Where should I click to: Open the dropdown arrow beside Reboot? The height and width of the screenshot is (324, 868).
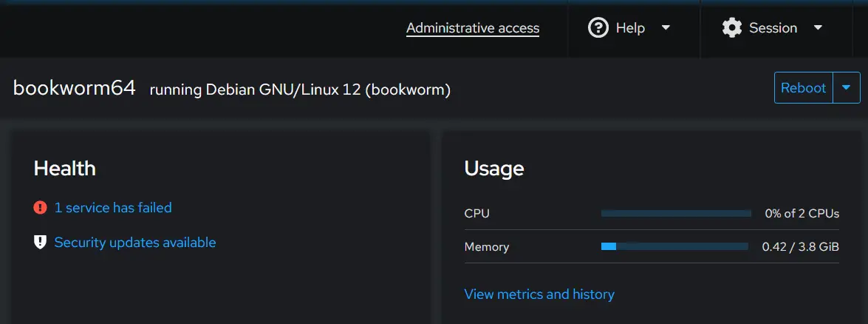846,87
